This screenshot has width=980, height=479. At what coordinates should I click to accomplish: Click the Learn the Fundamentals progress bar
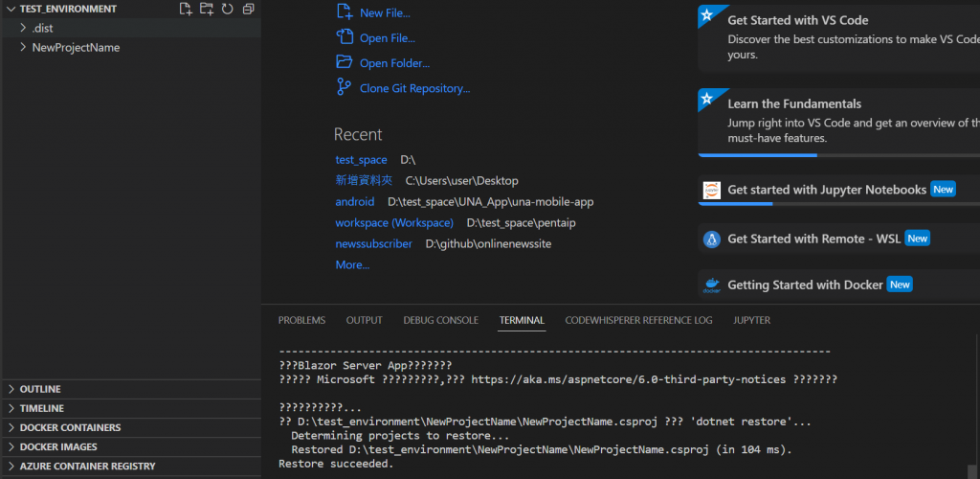pos(838,155)
